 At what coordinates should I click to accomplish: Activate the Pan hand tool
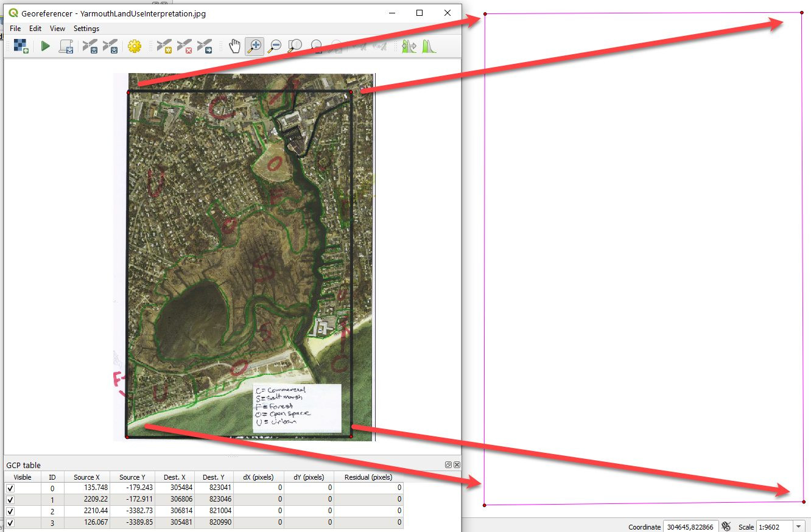pos(234,46)
